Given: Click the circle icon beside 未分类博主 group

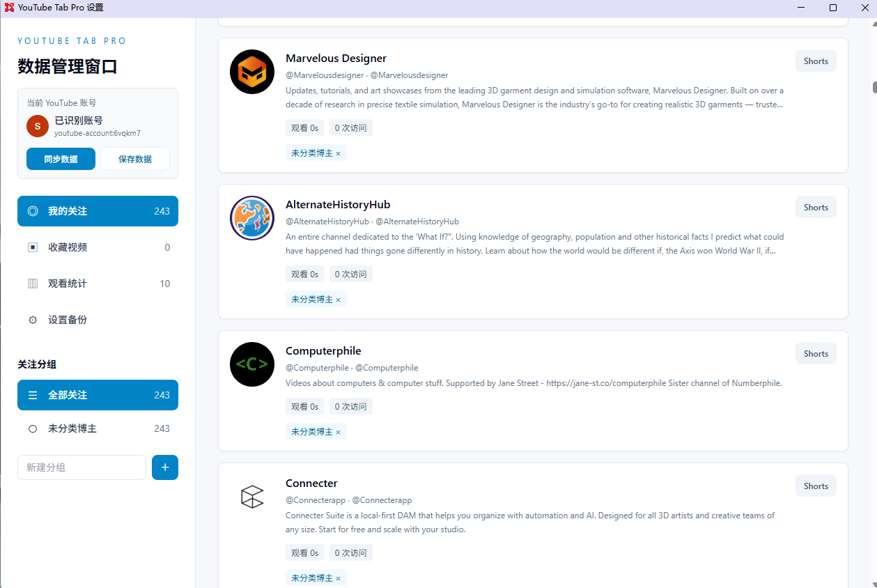Looking at the screenshot, I should click(33, 428).
